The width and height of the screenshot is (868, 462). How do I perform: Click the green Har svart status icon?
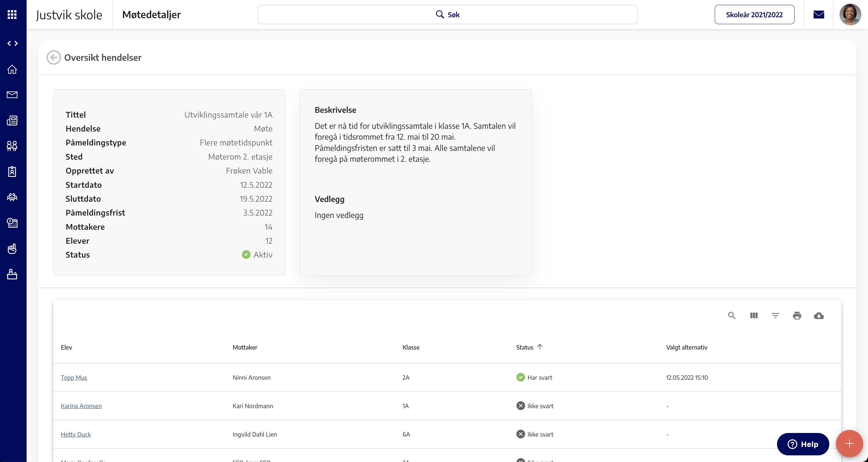[521, 377]
